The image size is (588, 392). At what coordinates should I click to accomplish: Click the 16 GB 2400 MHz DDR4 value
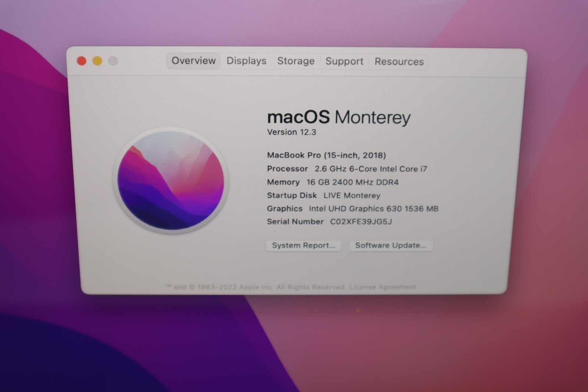click(x=352, y=182)
